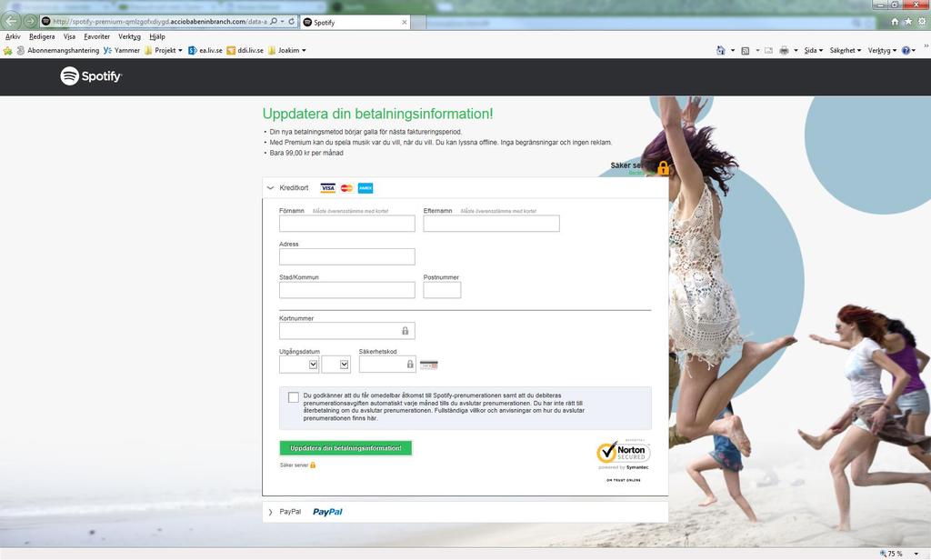This screenshot has width=931, height=560.
Task: Open browser settings with the gear icon
Action: coord(922,22)
